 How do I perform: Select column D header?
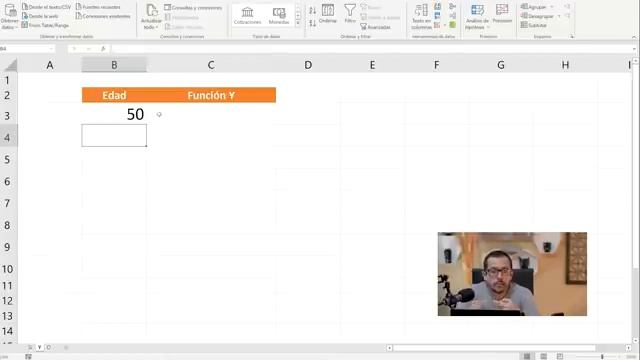[308, 65]
